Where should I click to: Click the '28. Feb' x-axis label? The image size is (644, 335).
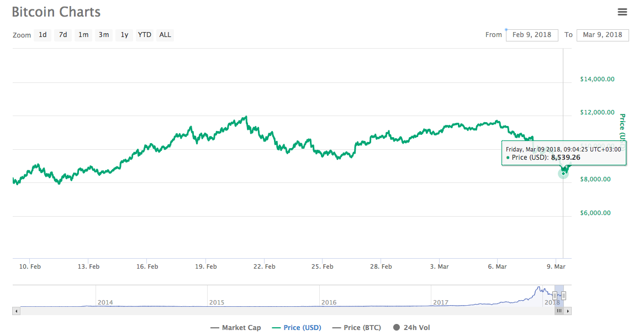point(381,266)
